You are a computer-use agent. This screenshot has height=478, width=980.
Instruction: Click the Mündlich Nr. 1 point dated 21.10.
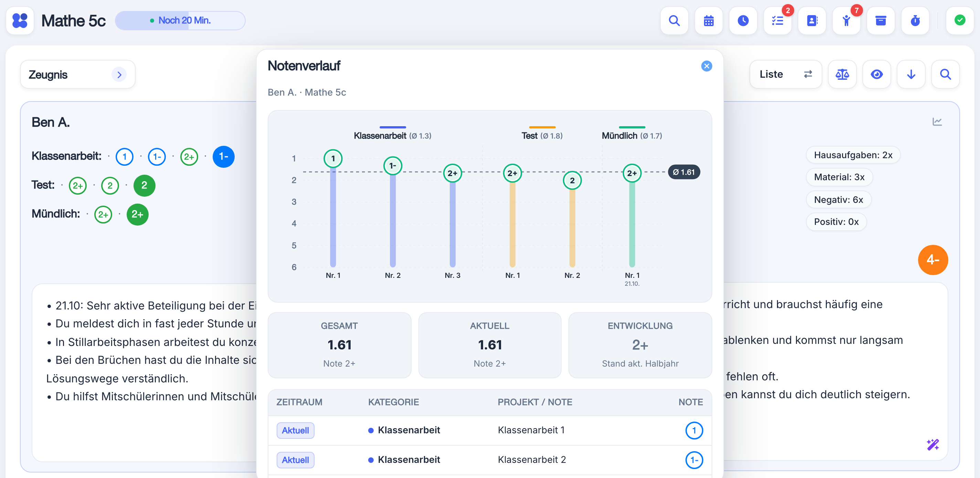tap(631, 173)
